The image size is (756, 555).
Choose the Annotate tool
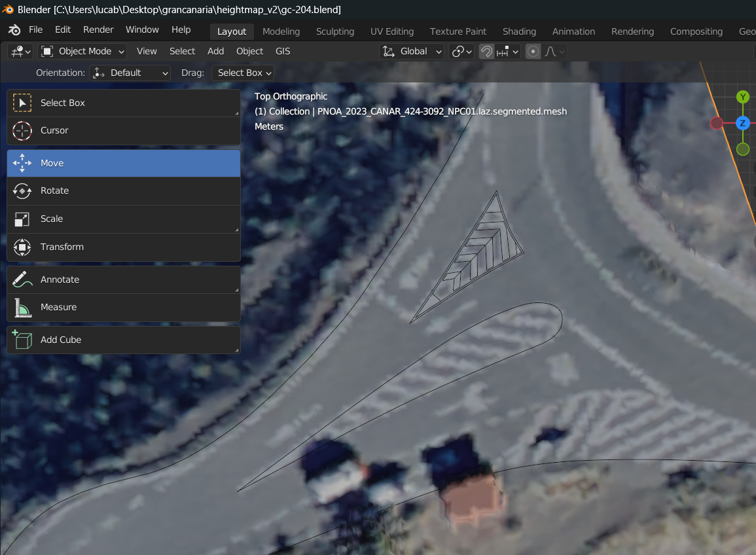click(x=124, y=279)
